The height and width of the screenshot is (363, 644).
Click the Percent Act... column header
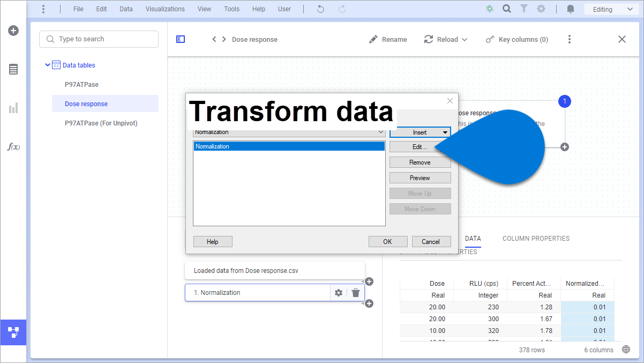pyautogui.click(x=534, y=284)
